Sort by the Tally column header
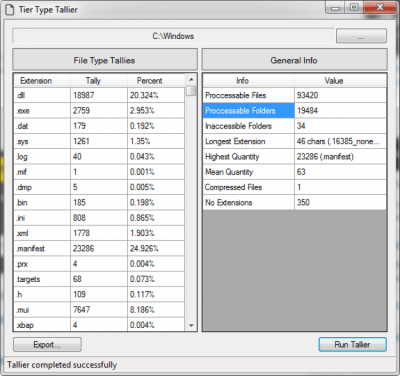Image resolution: width=400 pixels, height=376 pixels. pyautogui.click(x=99, y=81)
